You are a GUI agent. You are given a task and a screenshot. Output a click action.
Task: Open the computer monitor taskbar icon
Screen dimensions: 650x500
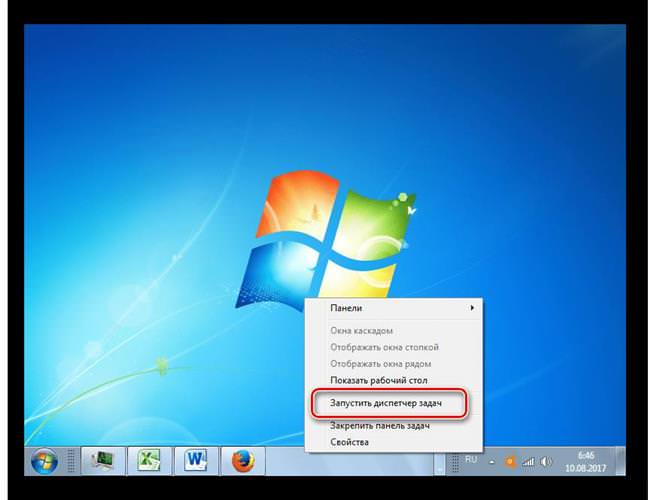(103, 461)
